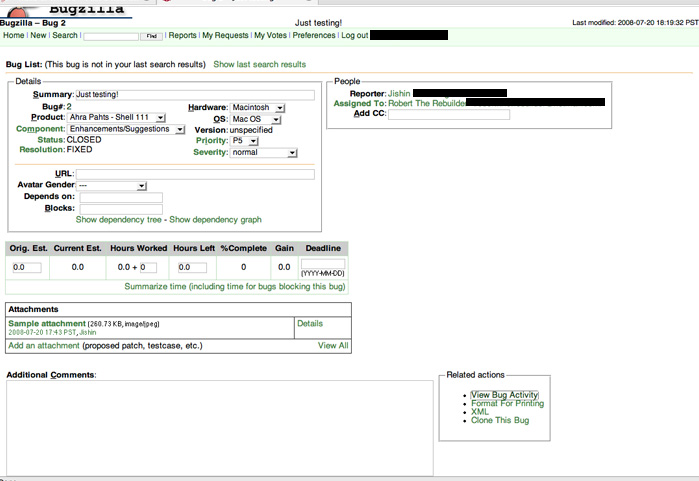Image resolution: width=699 pixels, height=481 pixels.
Task: Click the %Complete column header
Action: (x=243, y=248)
